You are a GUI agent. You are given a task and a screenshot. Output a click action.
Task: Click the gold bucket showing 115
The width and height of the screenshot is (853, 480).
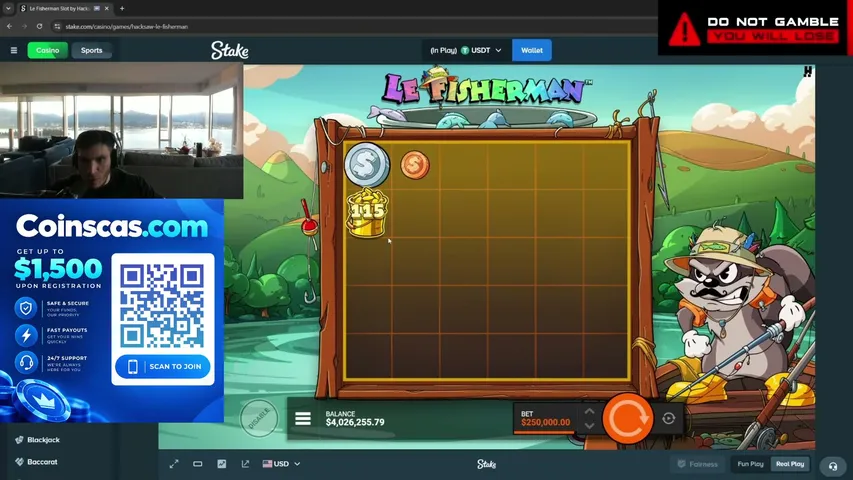[x=367, y=213]
